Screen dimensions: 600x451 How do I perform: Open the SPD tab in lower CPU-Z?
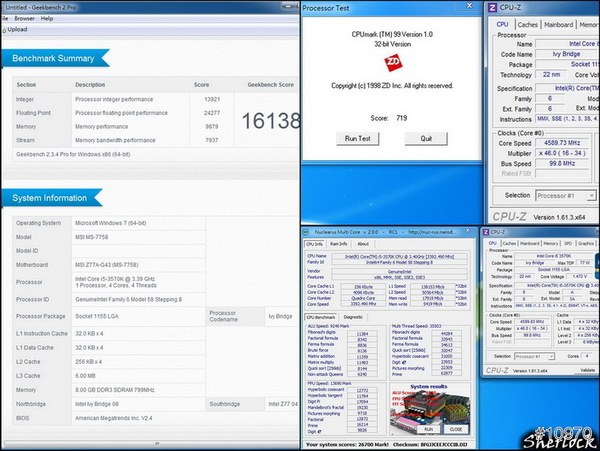click(x=566, y=243)
